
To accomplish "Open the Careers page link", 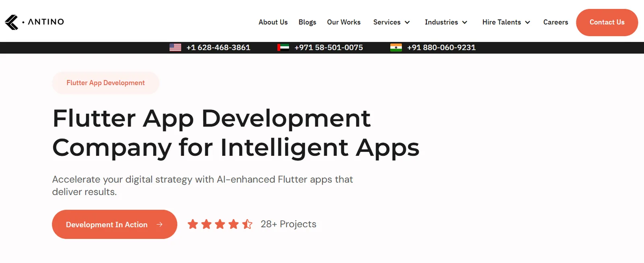I will [x=555, y=22].
